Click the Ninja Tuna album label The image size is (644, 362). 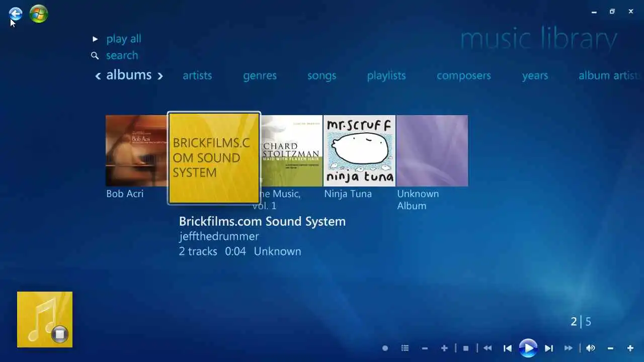pyautogui.click(x=348, y=194)
